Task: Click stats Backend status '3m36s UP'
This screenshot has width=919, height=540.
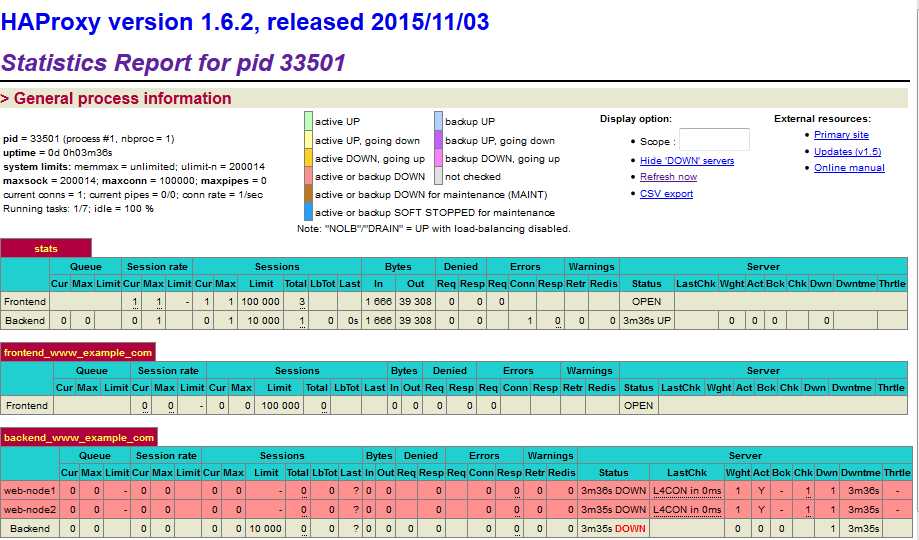Action: tap(646, 321)
